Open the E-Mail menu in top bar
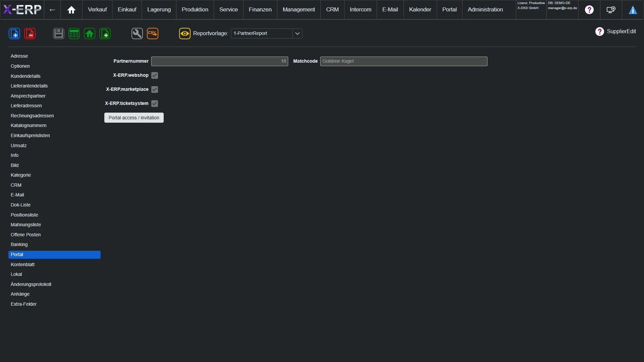644x362 pixels. pos(390,10)
